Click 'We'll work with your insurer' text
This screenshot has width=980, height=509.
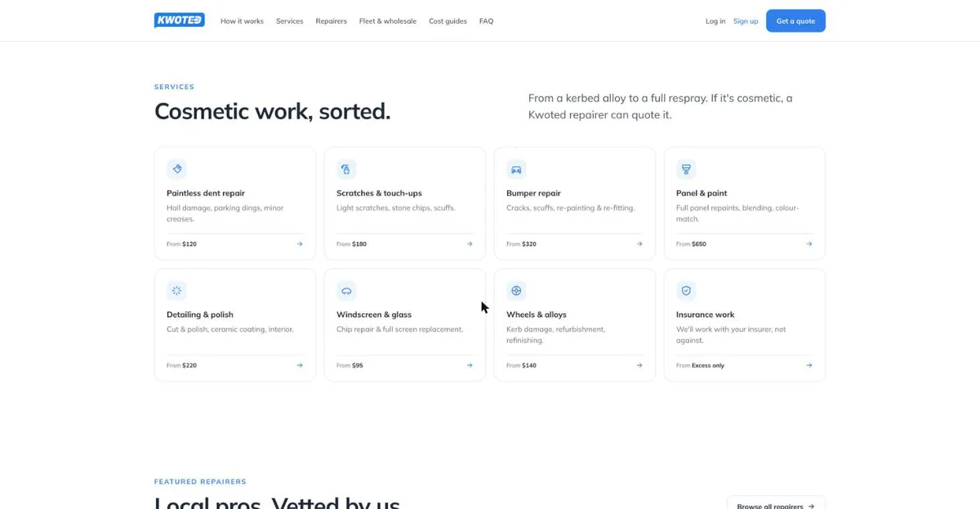coord(731,335)
